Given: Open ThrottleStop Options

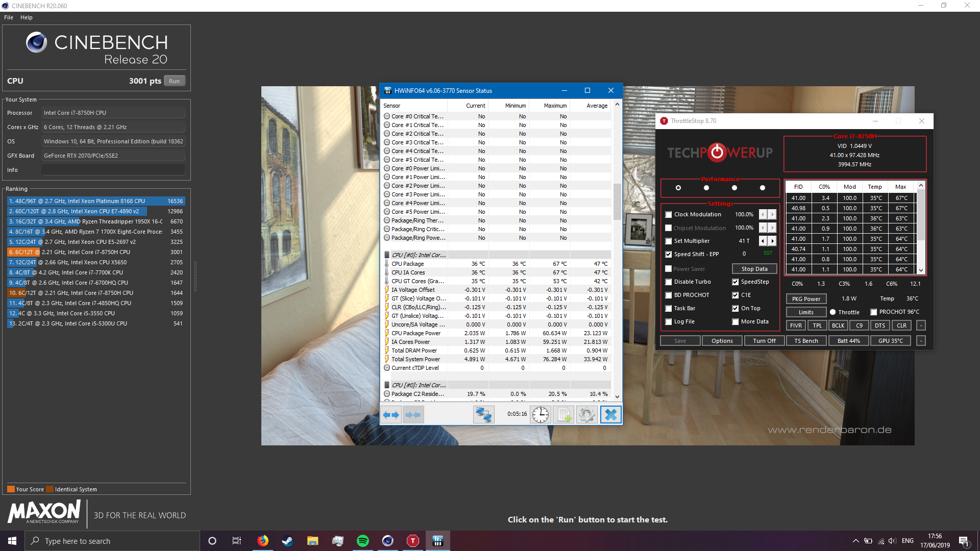Looking at the screenshot, I should point(722,341).
